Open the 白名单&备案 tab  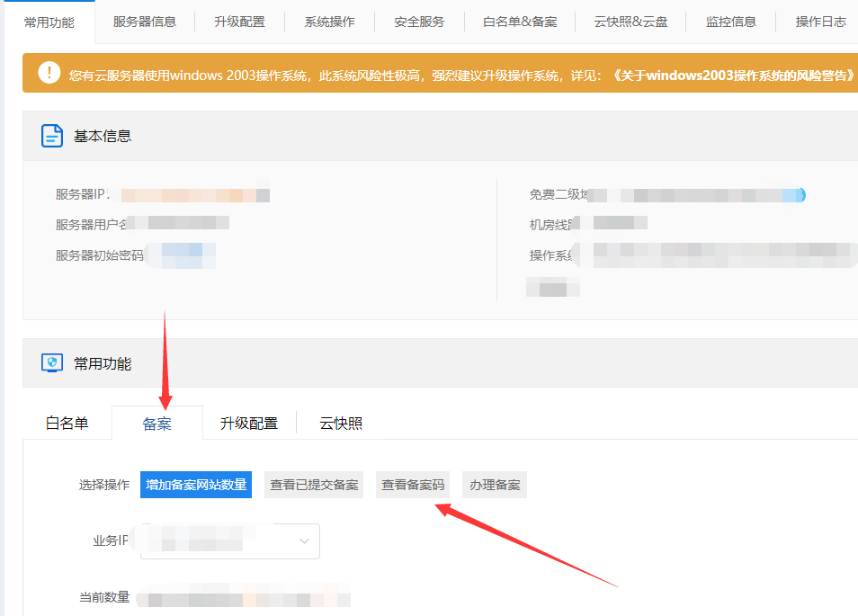pos(520,22)
